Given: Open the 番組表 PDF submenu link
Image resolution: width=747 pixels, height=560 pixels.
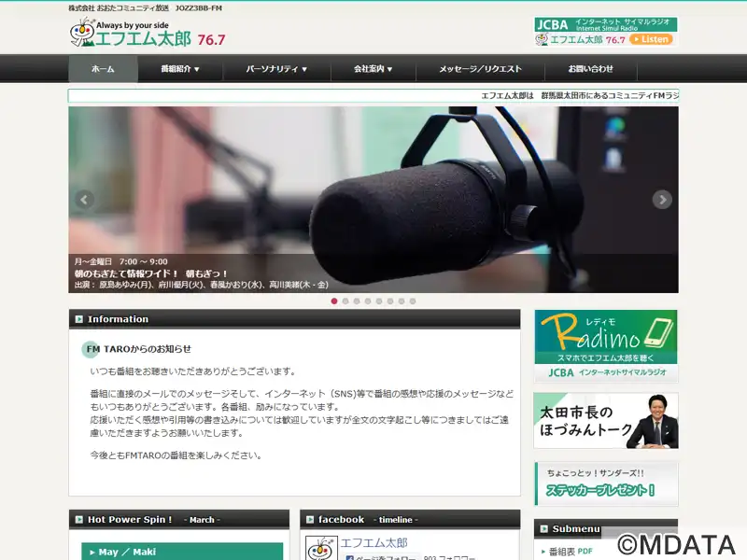Looking at the screenshot, I should point(571,552).
